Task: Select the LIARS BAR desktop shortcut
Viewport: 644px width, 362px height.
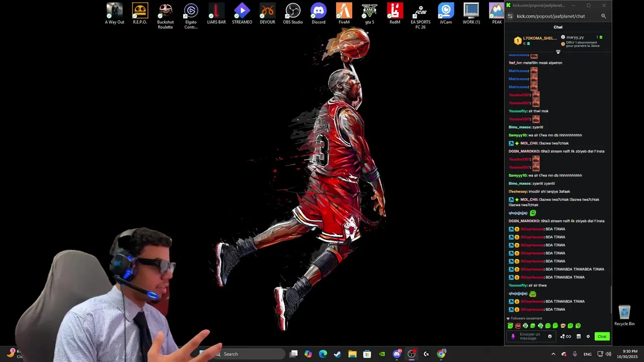Action: tap(216, 14)
